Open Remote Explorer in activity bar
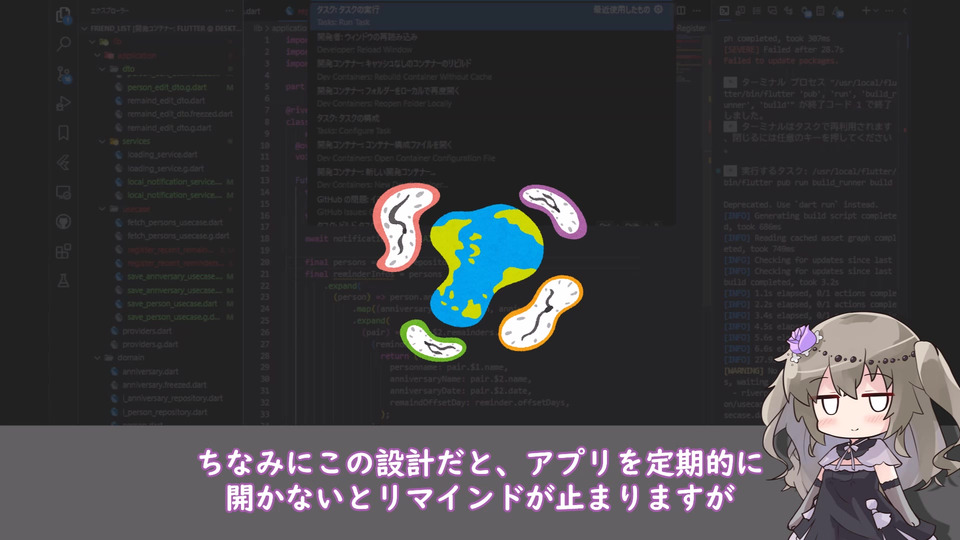Screen dimensions: 960x540 click(63, 192)
